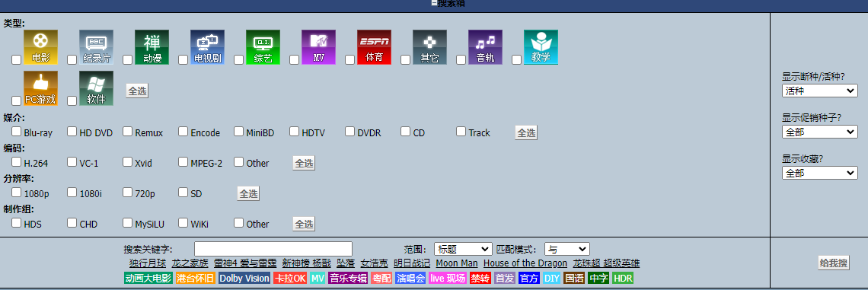Click the 软件 software category icon
This screenshot has width=868, height=290.
[x=97, y=88]
